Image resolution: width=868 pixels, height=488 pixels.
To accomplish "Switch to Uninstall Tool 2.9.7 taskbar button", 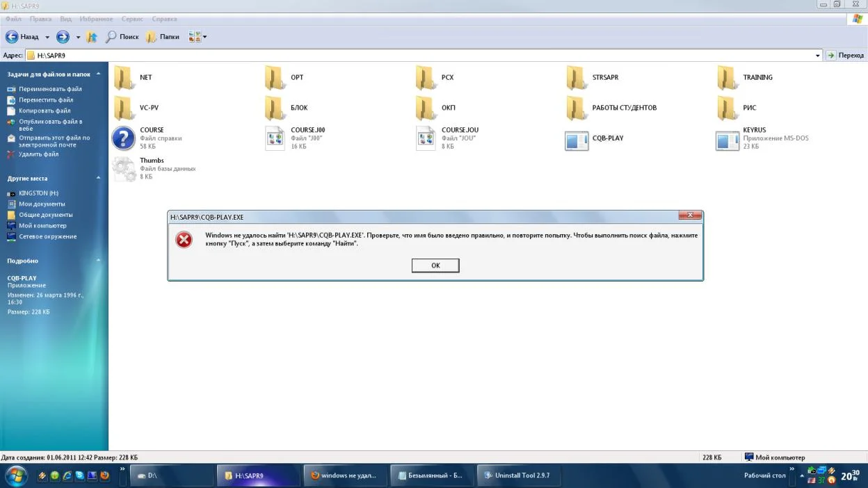I will point(519,475).
